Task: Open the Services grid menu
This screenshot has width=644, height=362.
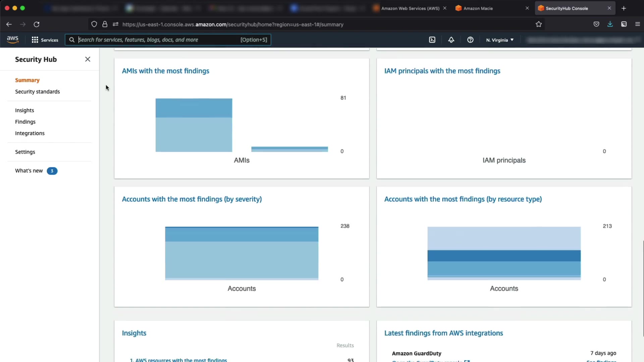Action: [x=45, y=40]
